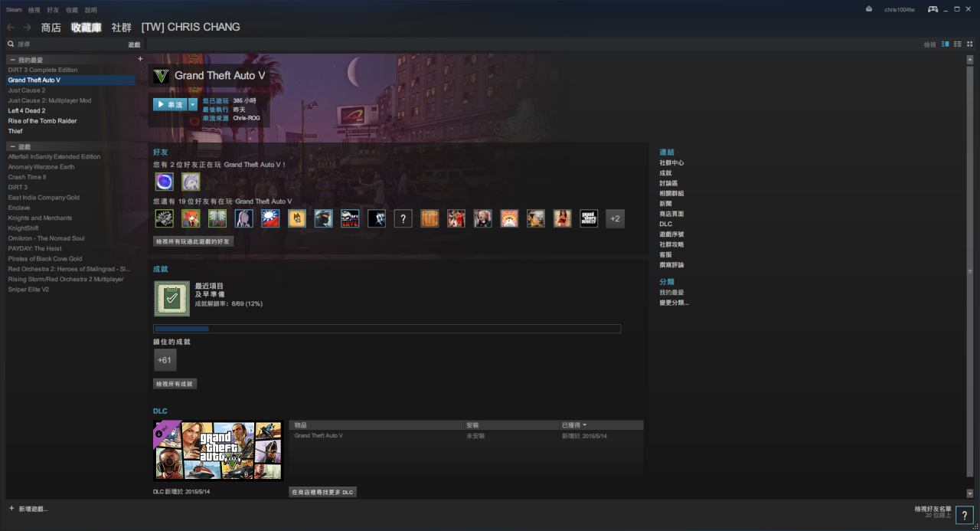Collapse the 遊戲 category in the sidebar
This screenshot has width=980, height=531.
(13, 146)
